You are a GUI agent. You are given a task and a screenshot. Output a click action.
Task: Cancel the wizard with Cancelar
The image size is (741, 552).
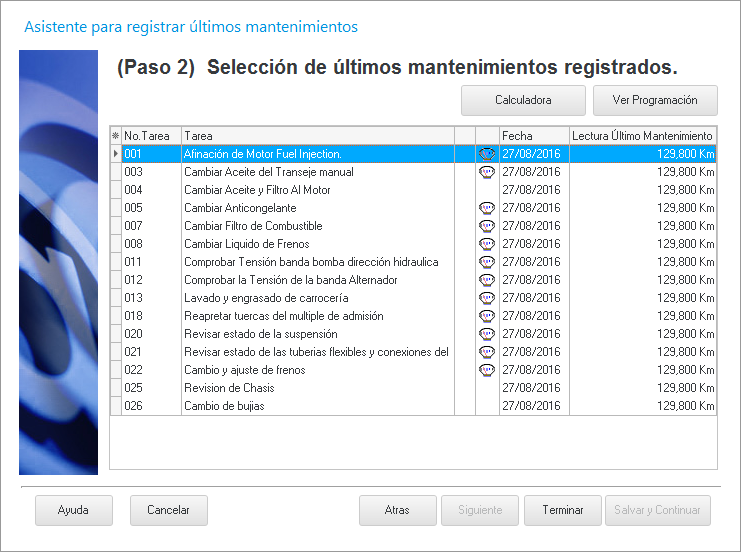tap(168, 510)
